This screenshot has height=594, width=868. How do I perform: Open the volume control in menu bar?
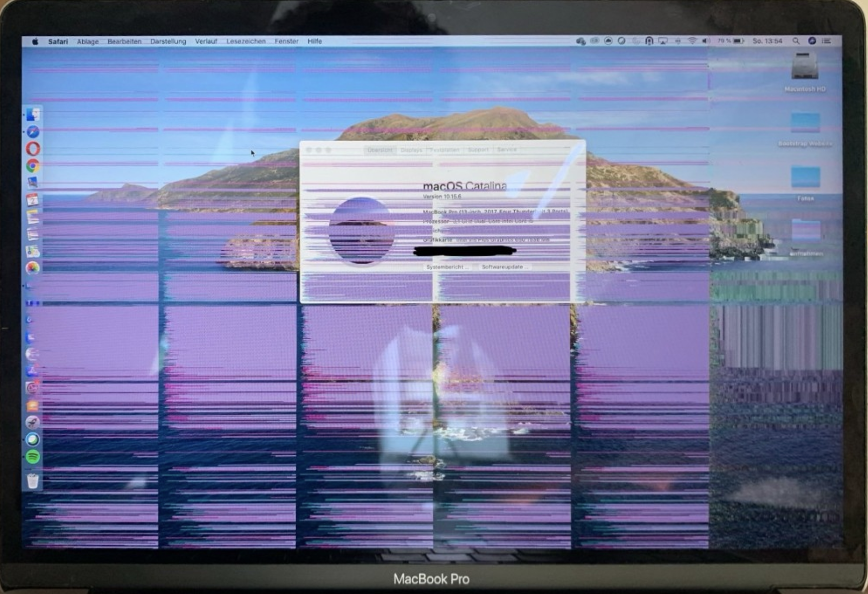(706, 41)
